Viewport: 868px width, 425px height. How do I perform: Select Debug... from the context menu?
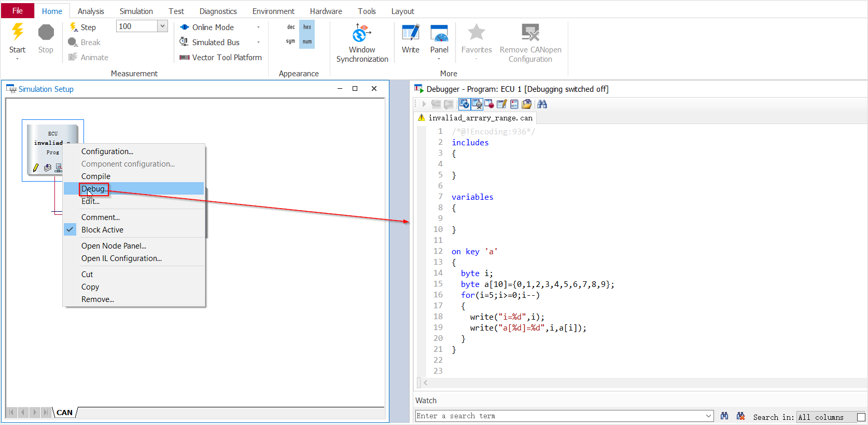94,189
